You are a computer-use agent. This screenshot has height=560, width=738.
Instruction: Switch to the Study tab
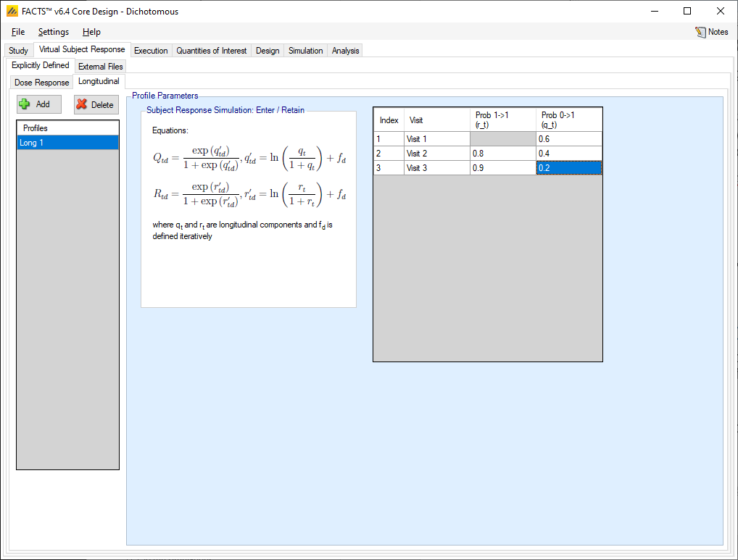pos(18,51)
